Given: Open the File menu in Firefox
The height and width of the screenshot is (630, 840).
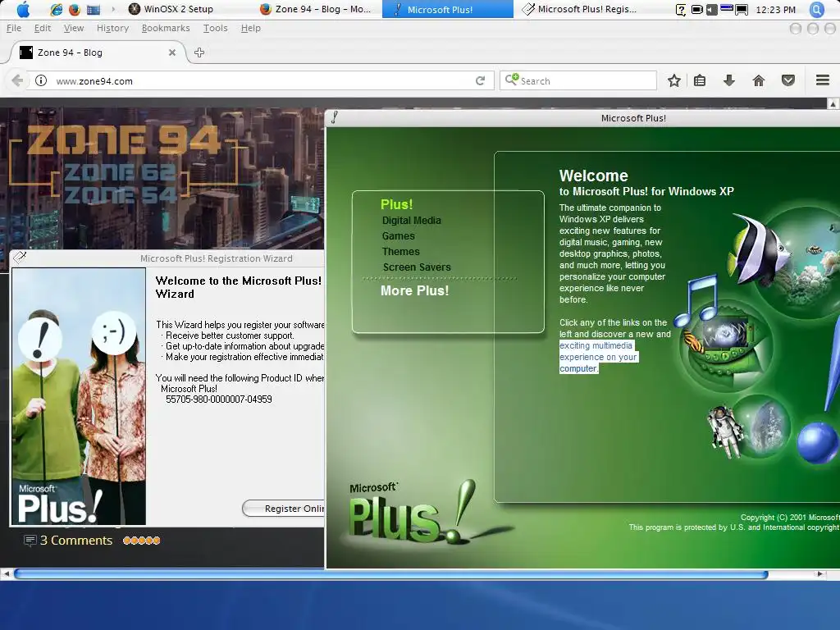Looking at the screenshot, I should point(14,28).
